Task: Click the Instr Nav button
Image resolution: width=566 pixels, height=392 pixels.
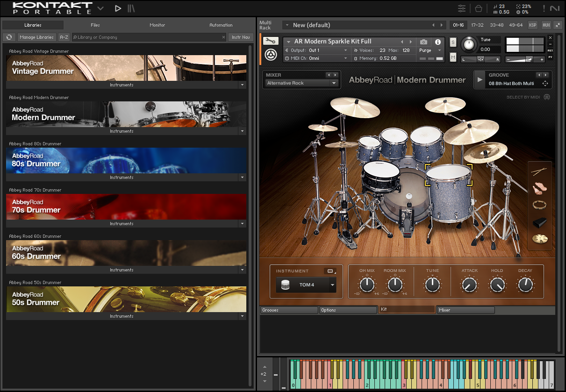Action: click(241, 37)
